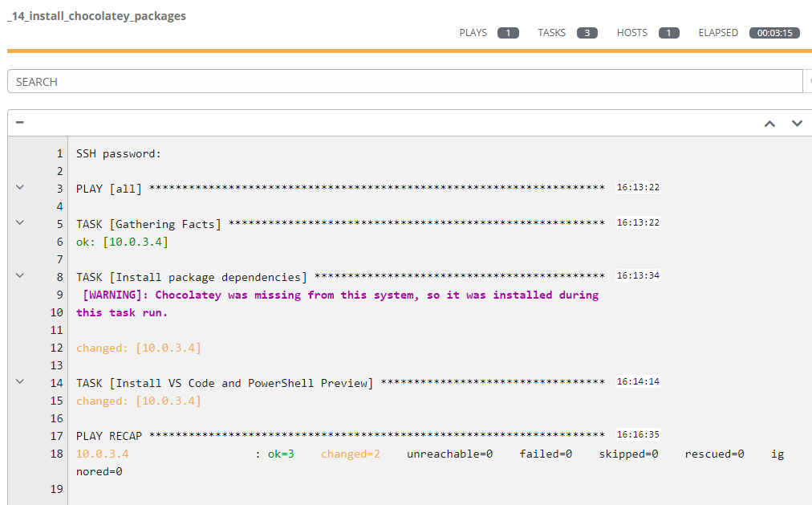812x505 pixels.
Task: Click the 'this task run.' warning continuation
Action: point(122,312)
